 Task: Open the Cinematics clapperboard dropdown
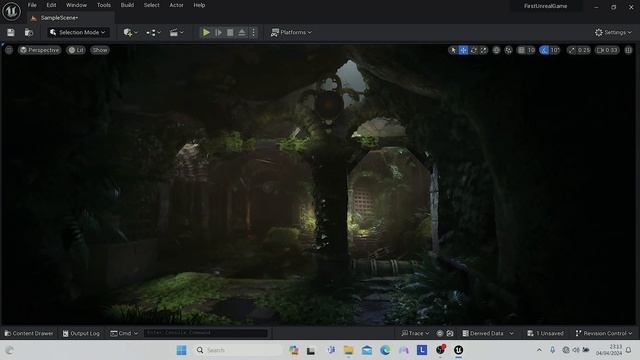pyautogui.click(x=176, y=32)
